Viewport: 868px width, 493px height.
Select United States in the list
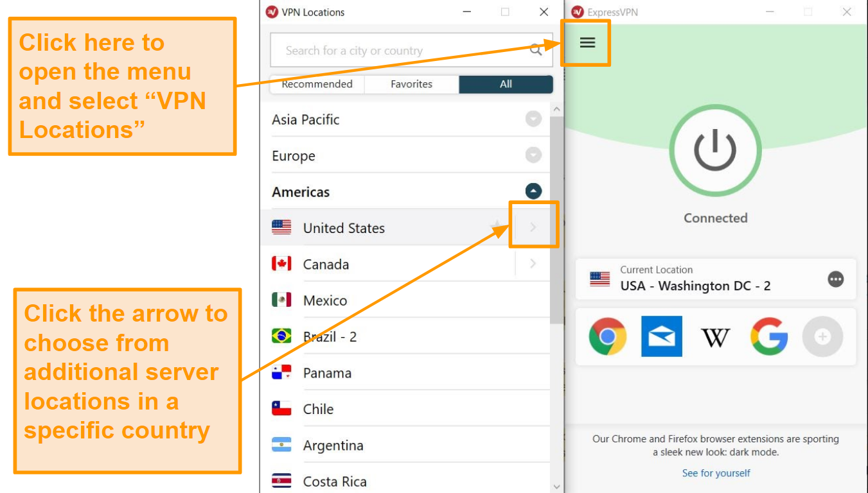coord(405,228)
